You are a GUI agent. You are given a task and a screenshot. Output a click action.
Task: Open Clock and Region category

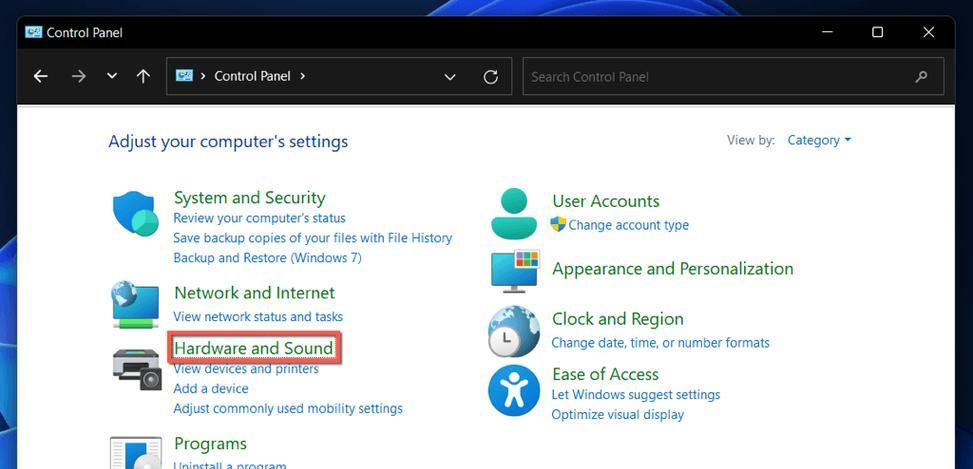[x=618, y=319]
